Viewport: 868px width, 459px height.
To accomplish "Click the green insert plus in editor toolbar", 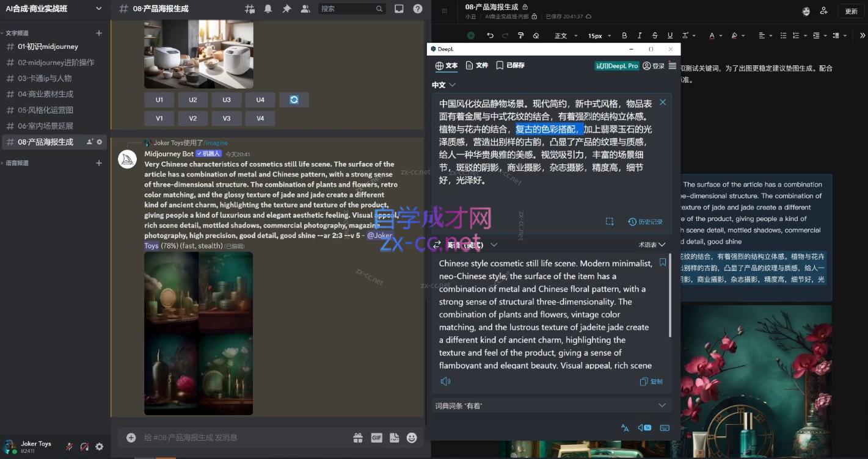I will point(471,36).
